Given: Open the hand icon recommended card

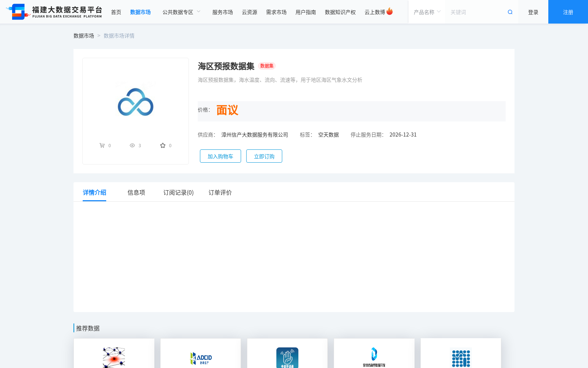Looking at the screenshot, I should click(x=287, y=353).
